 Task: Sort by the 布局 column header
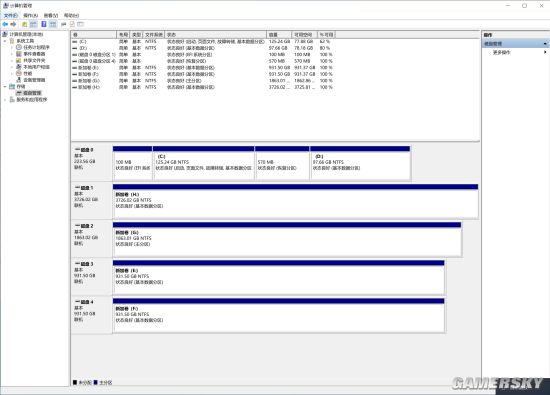[x=123, y=34]
